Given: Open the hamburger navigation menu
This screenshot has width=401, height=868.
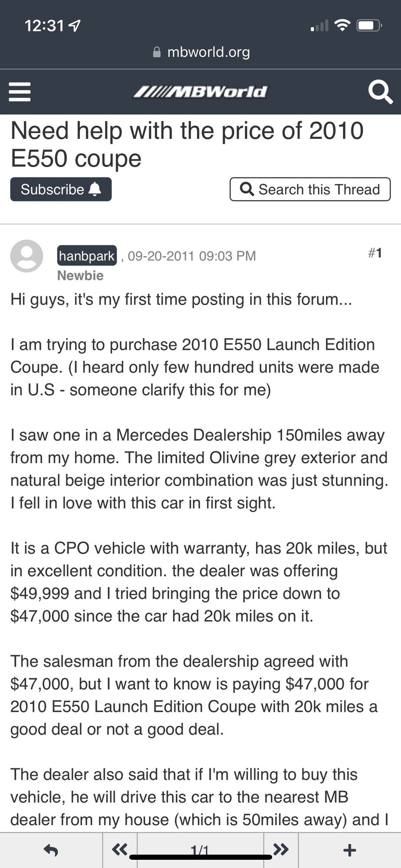Looking at the screenshot, I should (20, 92).
